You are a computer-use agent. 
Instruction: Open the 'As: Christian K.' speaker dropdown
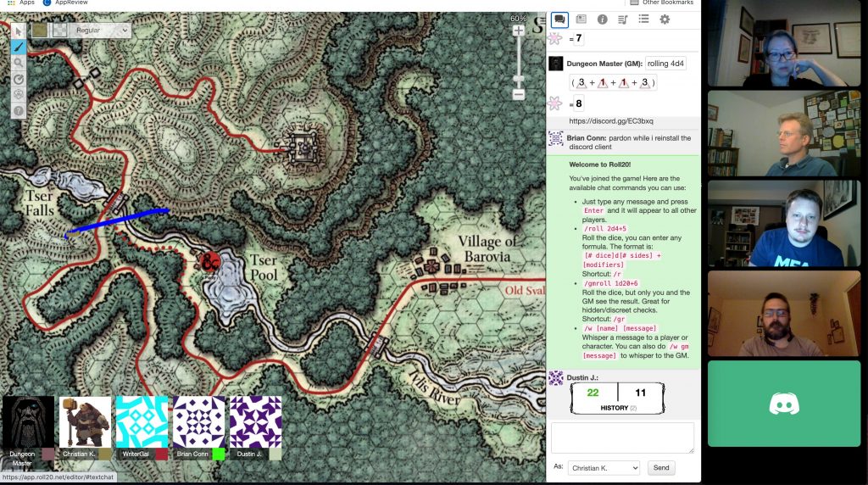pyautogui.click(x=604, y=468)
